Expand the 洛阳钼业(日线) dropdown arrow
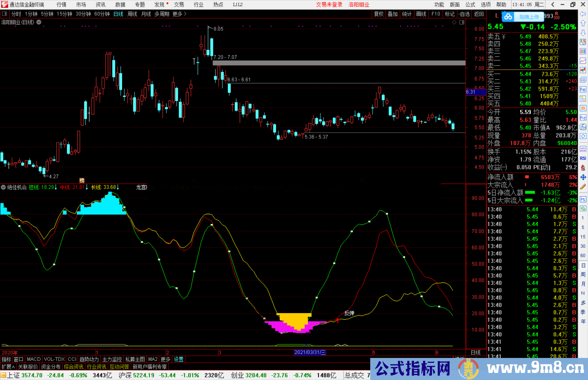This screenshot has width=588, height=380. [39, 22]
